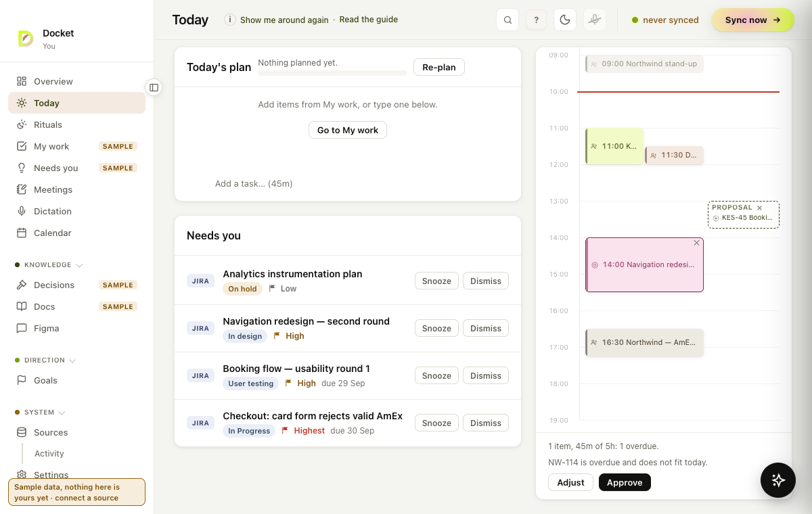Click the Re-plan button

tap(439, 67)
